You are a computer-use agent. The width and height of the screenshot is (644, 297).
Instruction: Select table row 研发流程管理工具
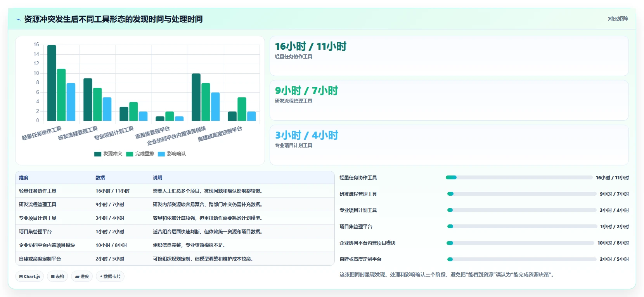(175, 205)
